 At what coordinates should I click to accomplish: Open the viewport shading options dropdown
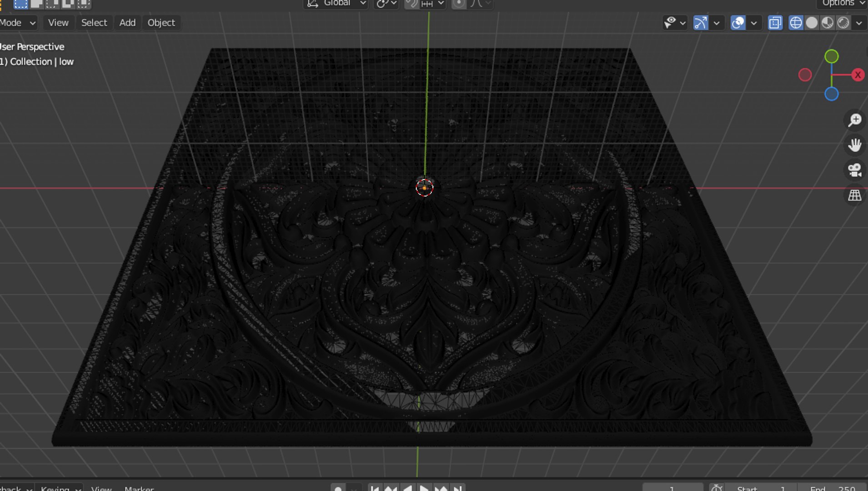(859, 23)
